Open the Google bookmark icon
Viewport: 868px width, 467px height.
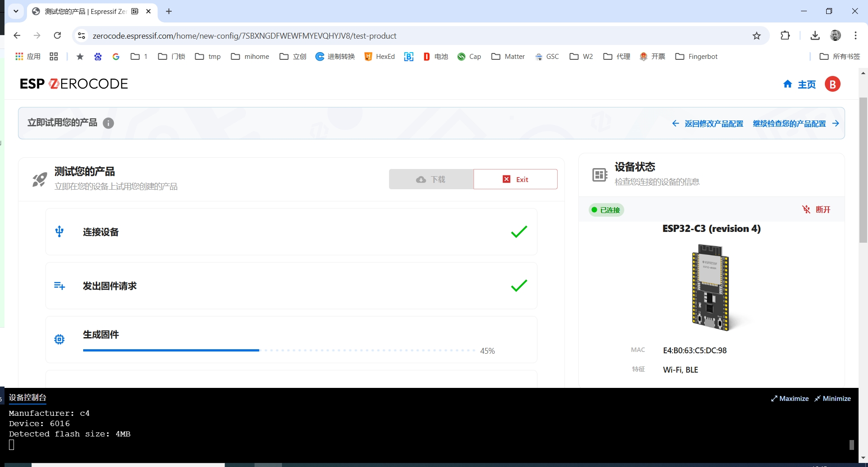pyautogui.click(x=116, y=57)
